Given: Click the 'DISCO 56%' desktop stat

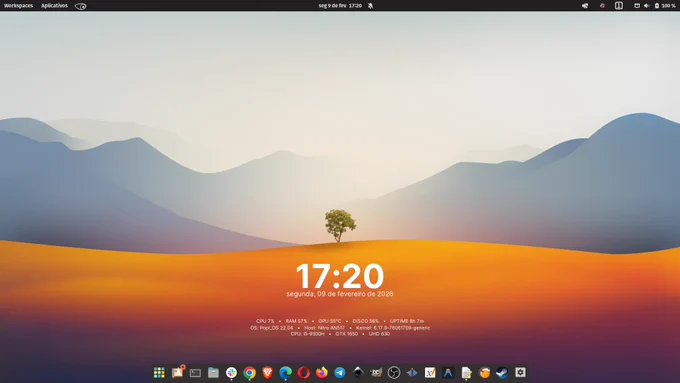Looking at the screenshot, I should point(366,321).
